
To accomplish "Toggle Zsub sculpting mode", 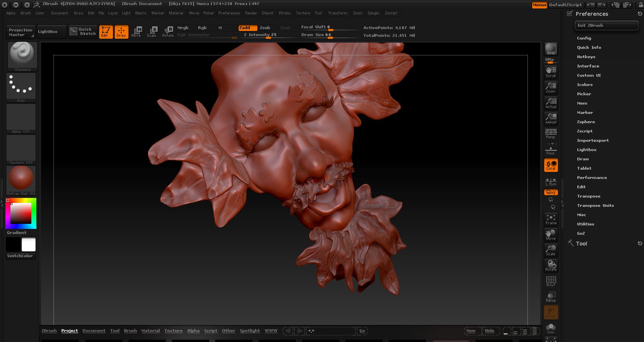I will 265,27.
